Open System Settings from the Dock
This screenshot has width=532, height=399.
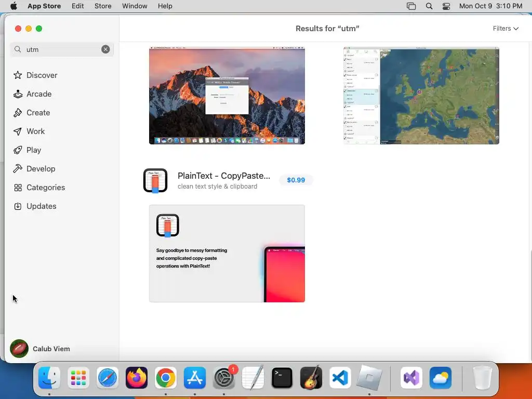tap(224, 378)
